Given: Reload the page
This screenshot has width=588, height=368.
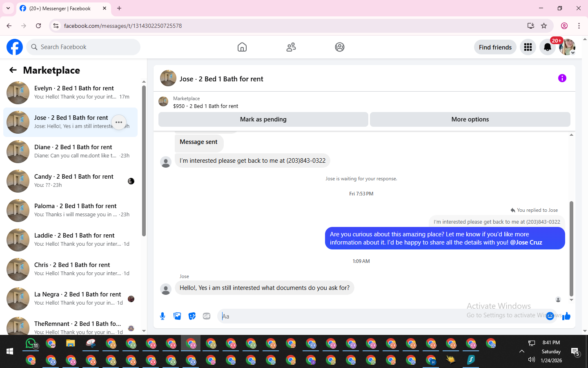Looking at the screenshot, I should click(x=38, y=26).
